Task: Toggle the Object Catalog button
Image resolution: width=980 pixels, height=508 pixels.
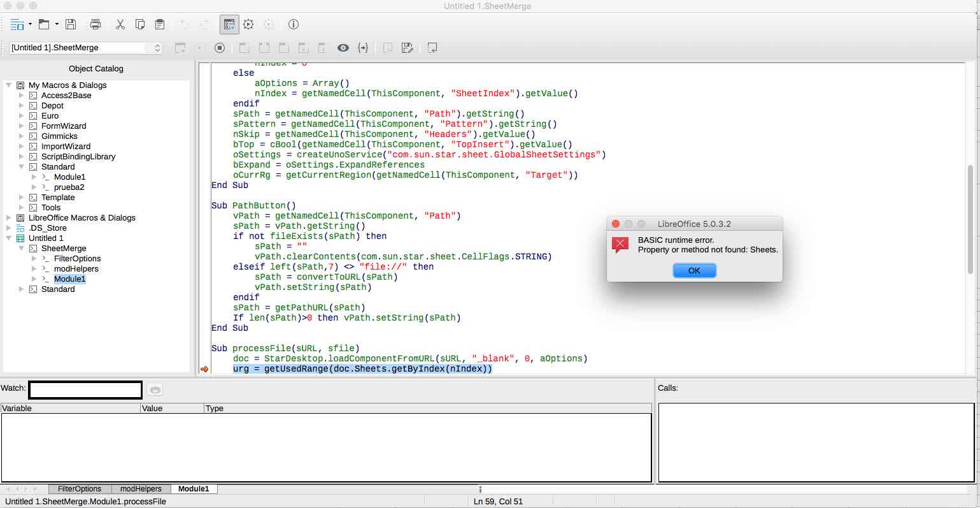Action: [x=229, y=24]
